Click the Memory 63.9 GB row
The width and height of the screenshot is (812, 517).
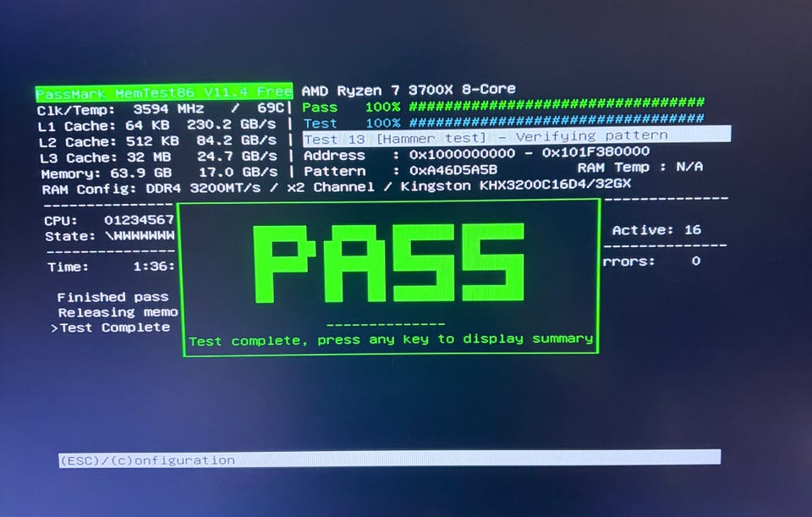point(159,173)
